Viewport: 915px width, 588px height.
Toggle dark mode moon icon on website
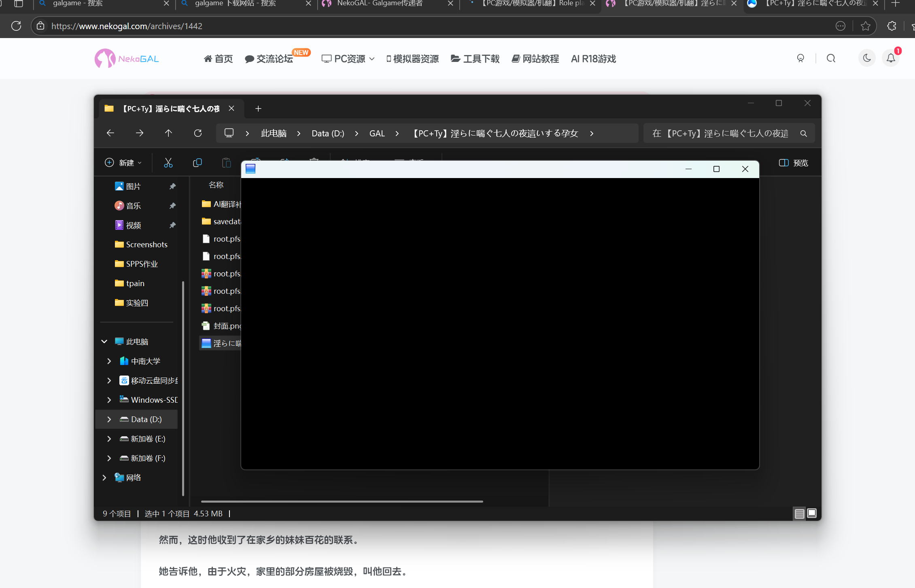point(867,58)
